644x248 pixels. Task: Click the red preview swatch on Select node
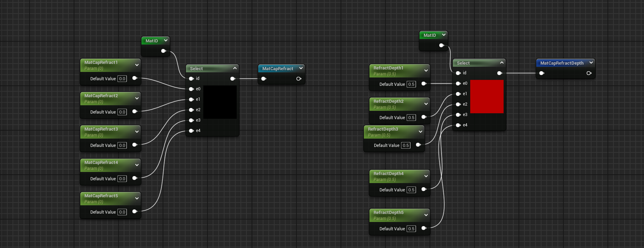tap(487, 97)
